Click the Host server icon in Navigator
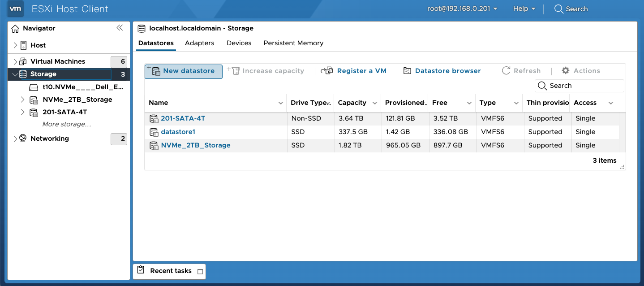This screenshot has width=644, height=286. (x=23, y=45)
